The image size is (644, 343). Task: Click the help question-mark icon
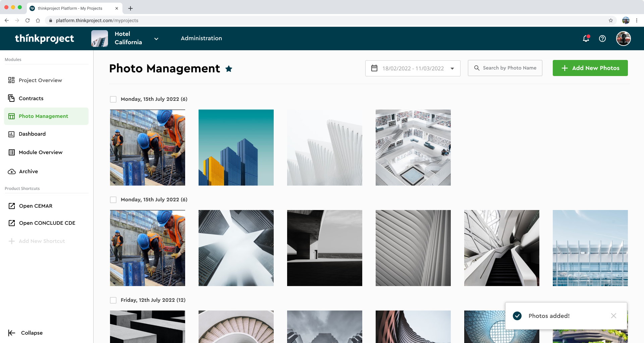602,39
